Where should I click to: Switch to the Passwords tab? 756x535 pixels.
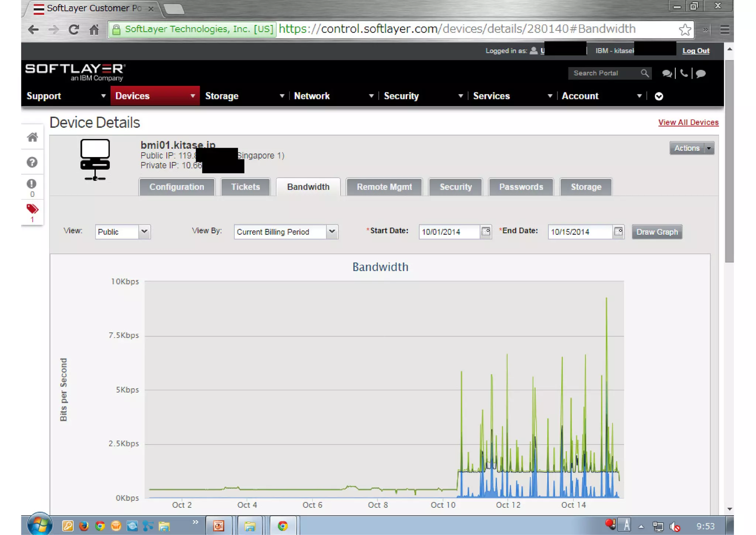pos(521,187)
